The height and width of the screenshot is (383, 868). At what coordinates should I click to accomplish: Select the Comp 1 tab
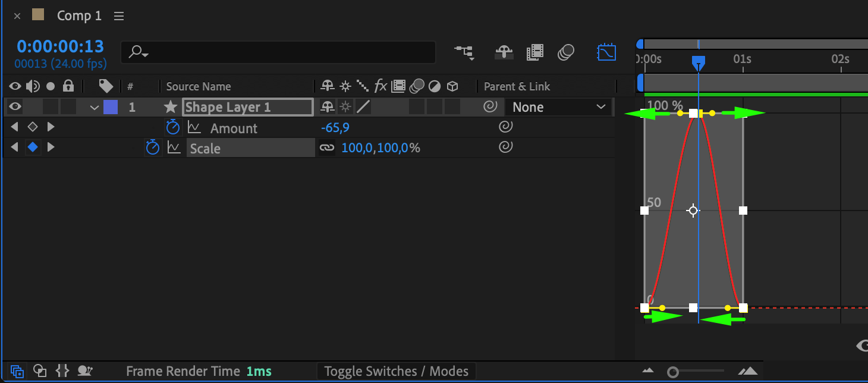point(79,16)
